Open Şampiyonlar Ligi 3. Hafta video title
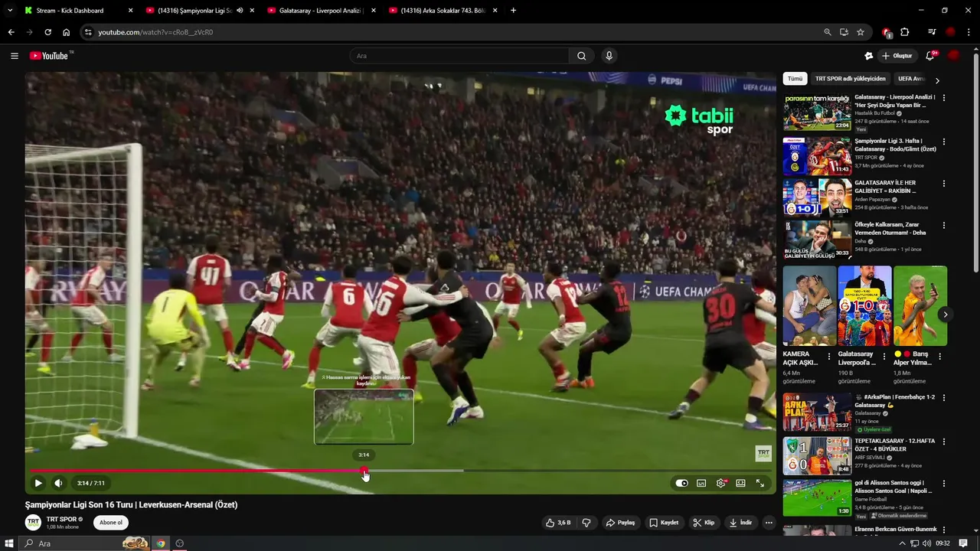 pyautogui.click(x=895, y=145)
